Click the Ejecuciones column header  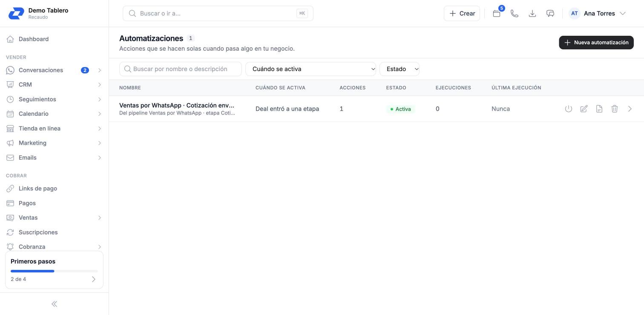click(x=453, y=88)
